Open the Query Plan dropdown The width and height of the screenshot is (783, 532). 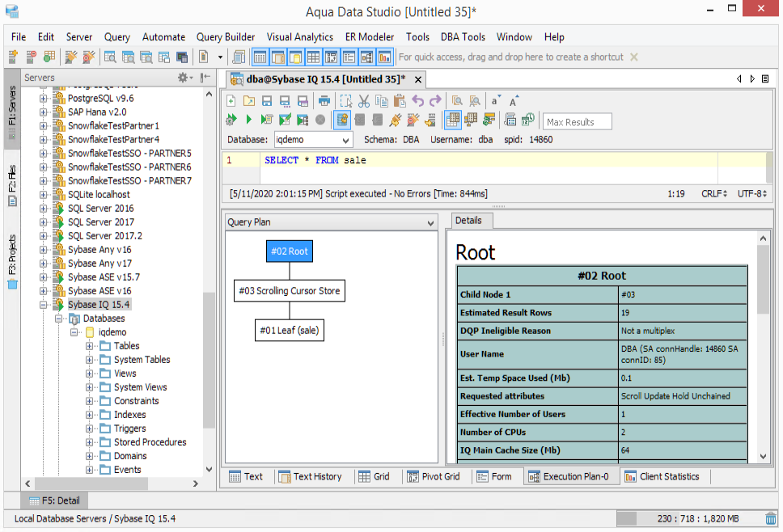click(x=430, y=222)
